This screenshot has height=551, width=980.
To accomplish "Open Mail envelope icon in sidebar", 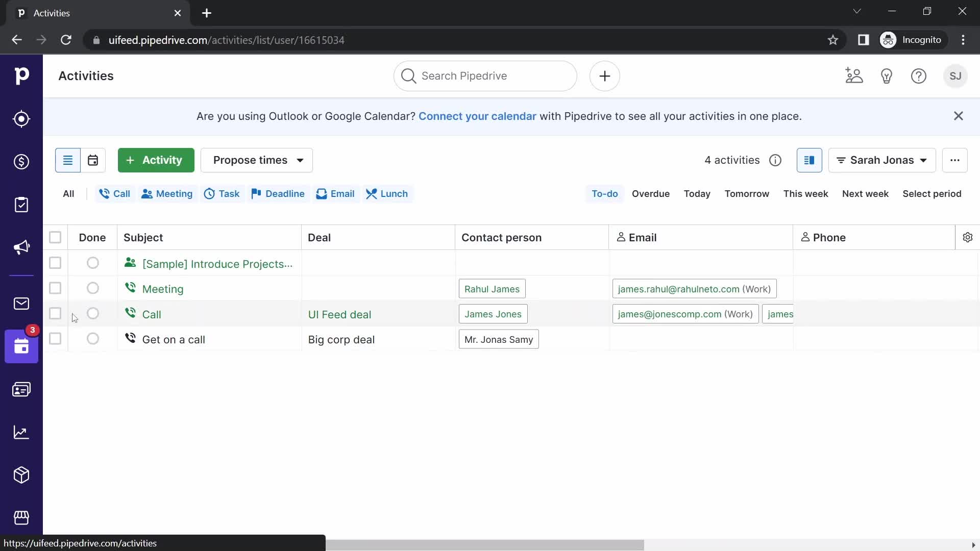I will [x=21, y=304].
